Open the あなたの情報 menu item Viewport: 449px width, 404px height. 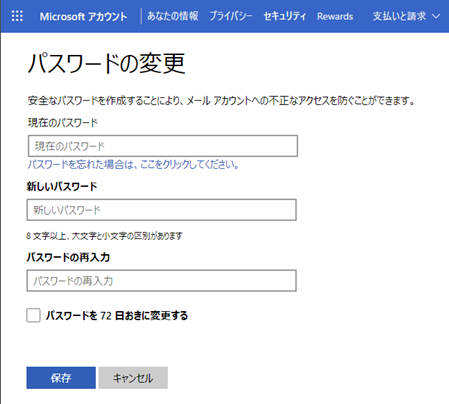click(173, 16)
